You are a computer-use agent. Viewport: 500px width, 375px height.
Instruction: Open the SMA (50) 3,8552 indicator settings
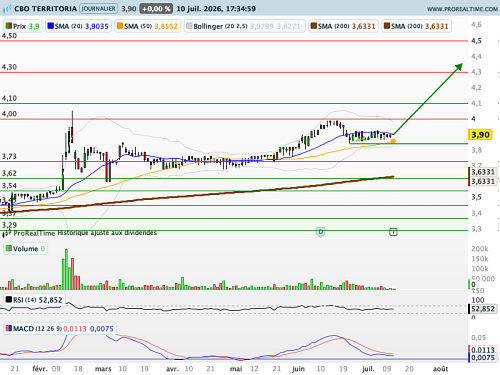point(148,26)
